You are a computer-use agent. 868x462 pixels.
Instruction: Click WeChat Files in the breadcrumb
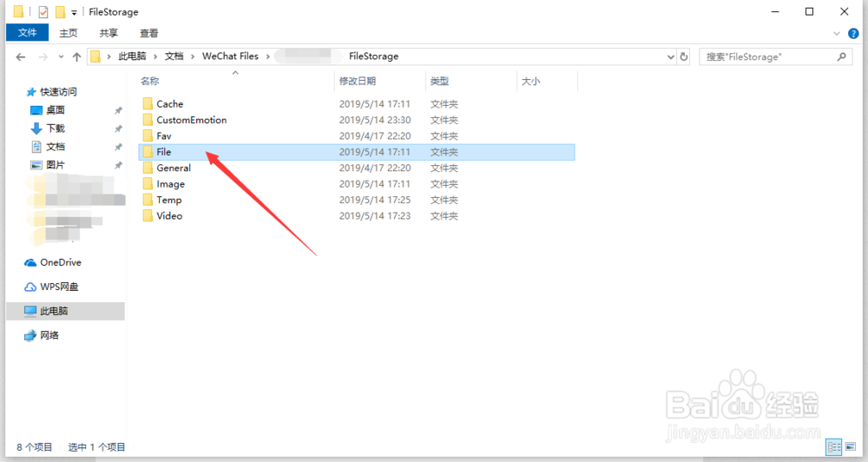(x=230, y=56)
